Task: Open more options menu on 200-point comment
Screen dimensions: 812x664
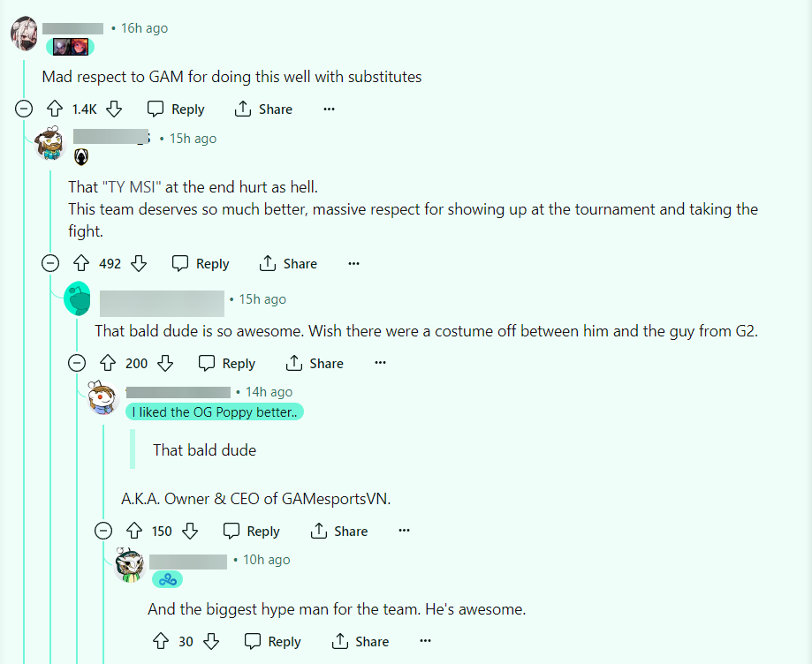Action: click(x=380, y=363)
